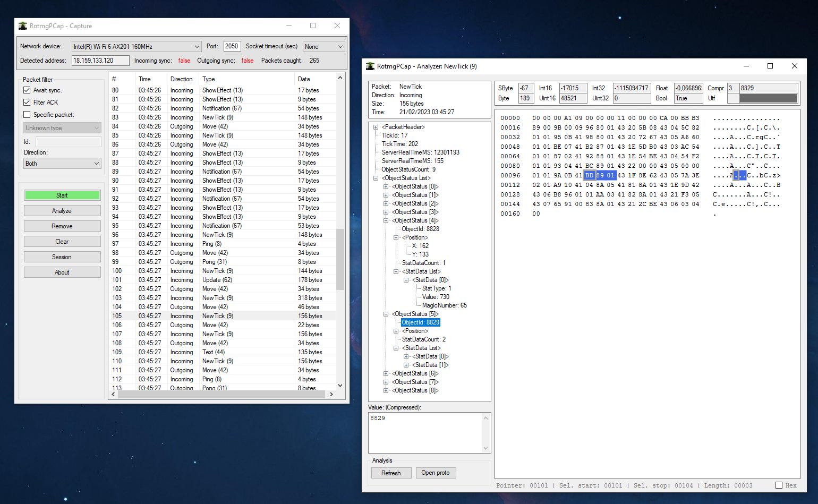818x504 pixels.
Task: Select the ObjectId: 8829 tree item
Action: [421, 322]
